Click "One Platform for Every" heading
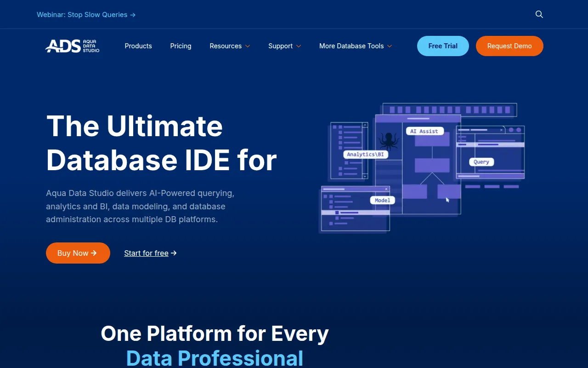This screenshot has height=368, width=588. coord(215,333)
